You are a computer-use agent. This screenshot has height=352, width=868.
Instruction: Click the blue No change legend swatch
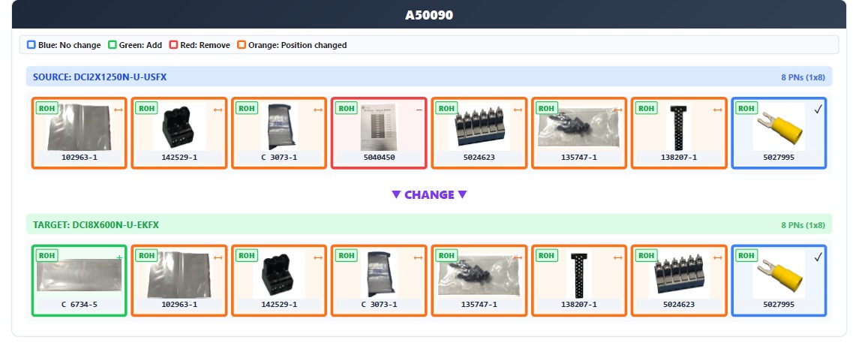click(31, 45)
